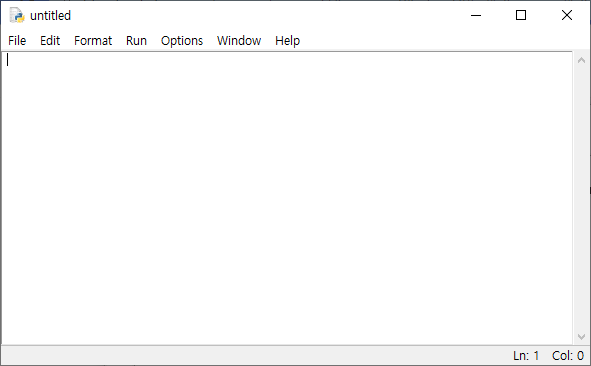The height and width of the screenshot is (366, 591).
Task: Minimize the untitled IDLE window
Action: [476, 15]
